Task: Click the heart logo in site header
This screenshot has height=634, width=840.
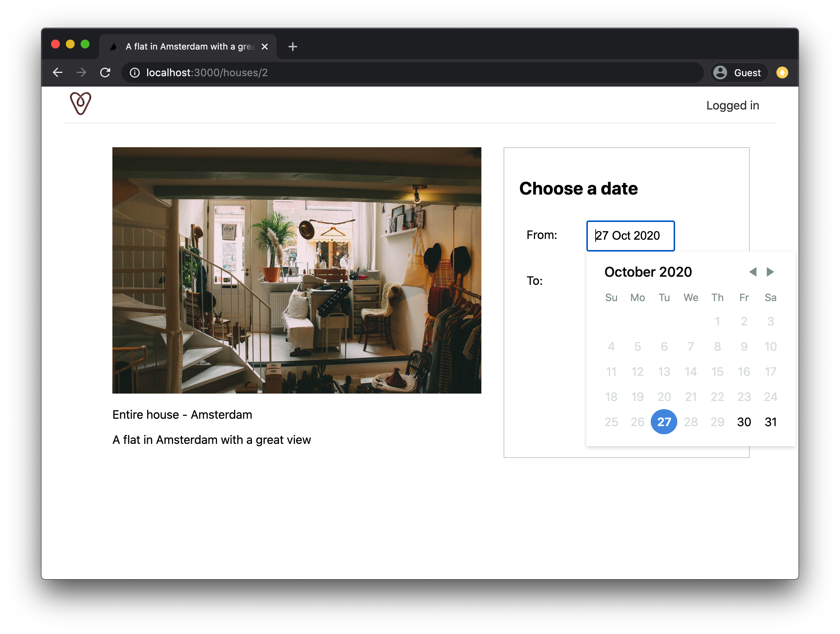Action: (81, 103)
